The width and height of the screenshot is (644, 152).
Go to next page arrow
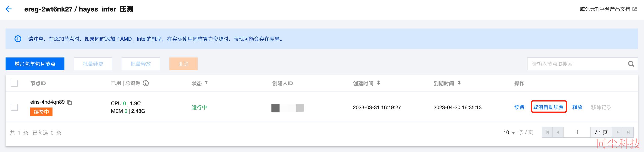(x=618, y=132)
